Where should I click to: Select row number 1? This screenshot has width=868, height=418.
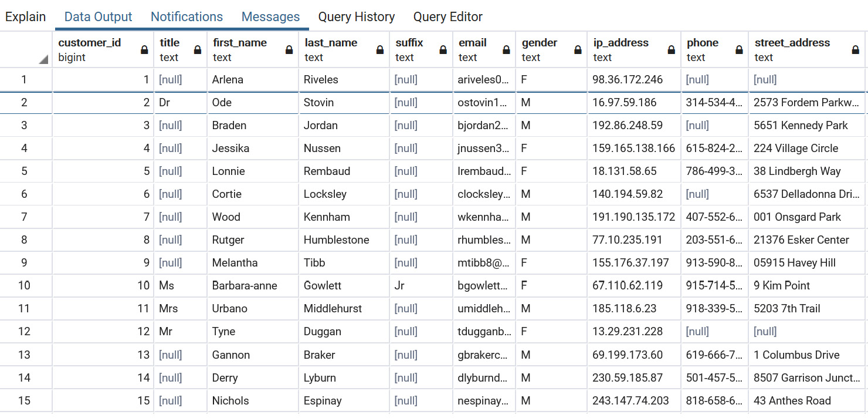tap(24, 79)
